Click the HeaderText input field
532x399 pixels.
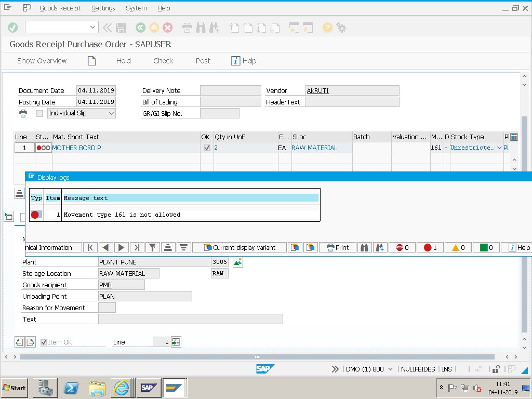[352, 102]
